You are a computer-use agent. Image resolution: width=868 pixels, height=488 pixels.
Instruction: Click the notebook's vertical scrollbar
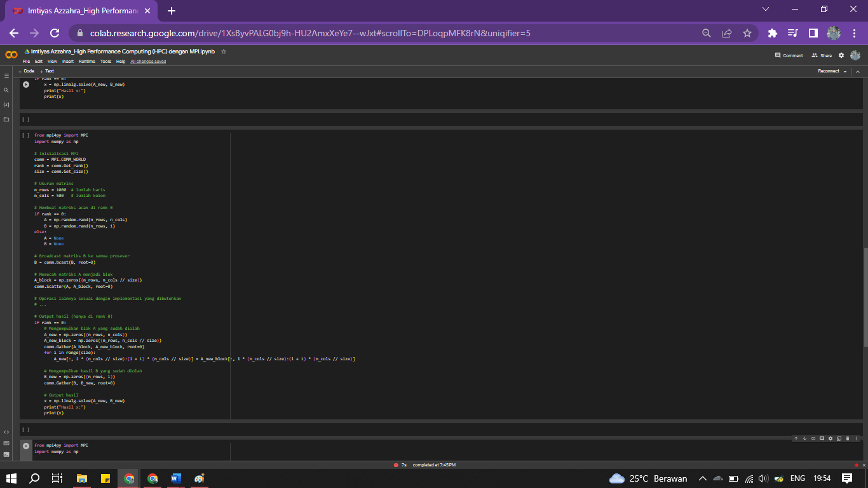pyautogui.click(x=865, y=296)
